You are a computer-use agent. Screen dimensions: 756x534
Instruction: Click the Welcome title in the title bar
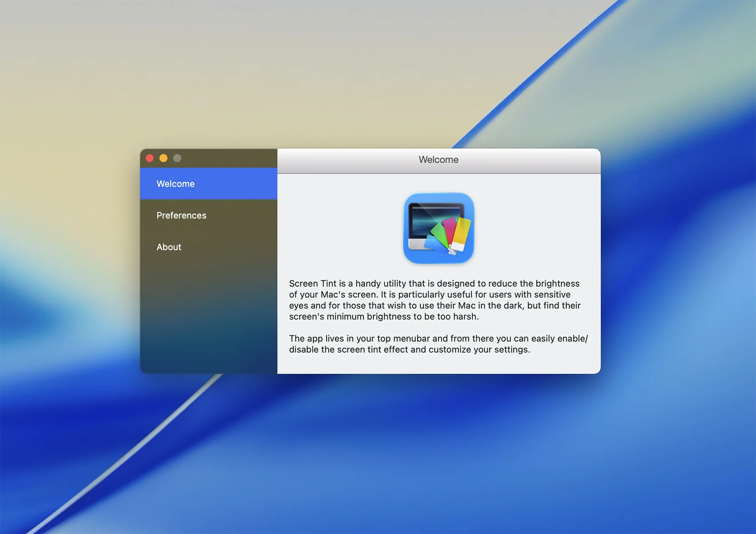(438, 160)
